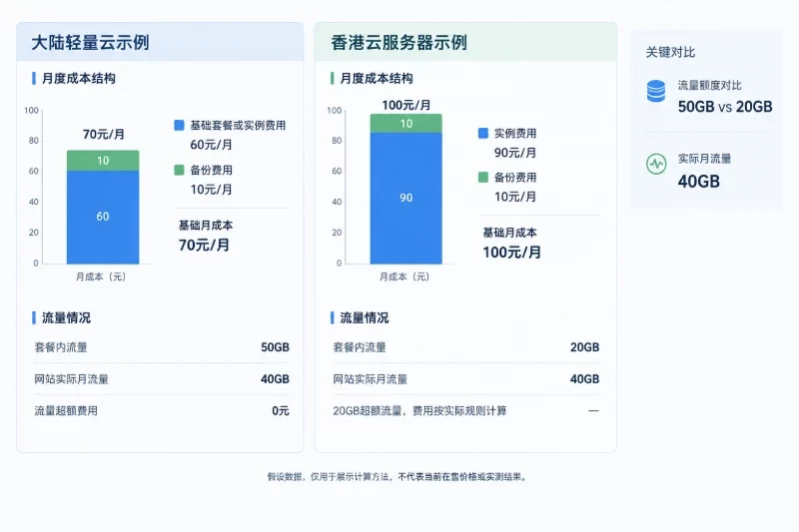Click the 实例费用 legend label
The height and width of the screenshot is (532, 799).
pos(515,134)
